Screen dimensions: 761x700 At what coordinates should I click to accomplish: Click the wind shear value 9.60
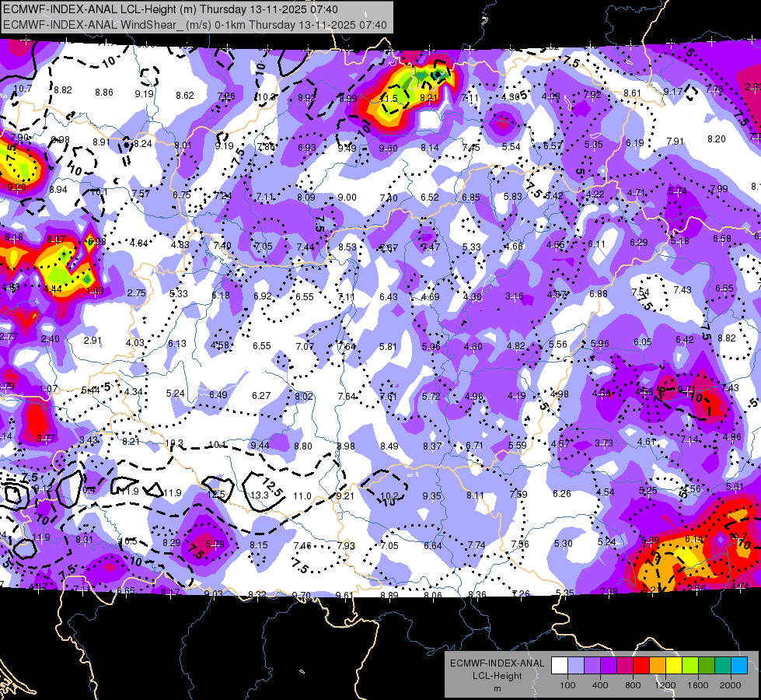[388, 148]
